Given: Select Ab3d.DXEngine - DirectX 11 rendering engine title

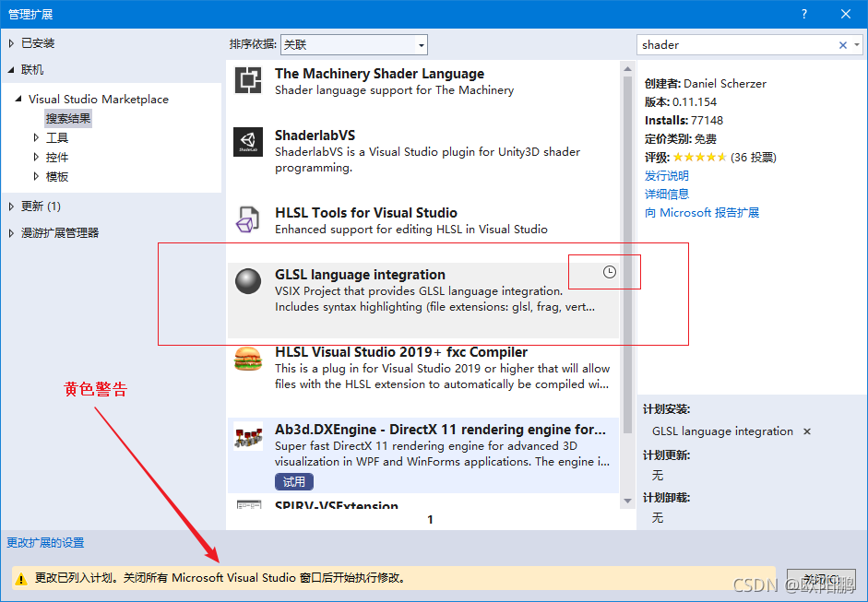Looking at the screenshot, I should pos(440,430).
